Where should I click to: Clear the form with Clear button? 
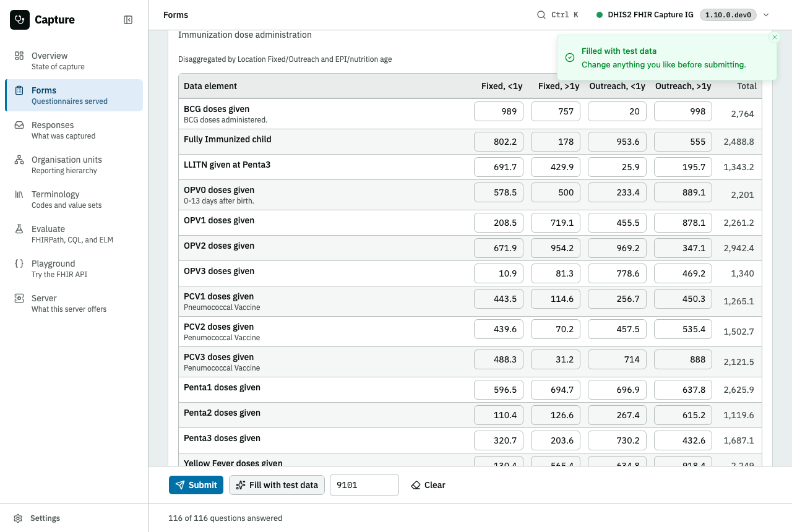[428, 485]
